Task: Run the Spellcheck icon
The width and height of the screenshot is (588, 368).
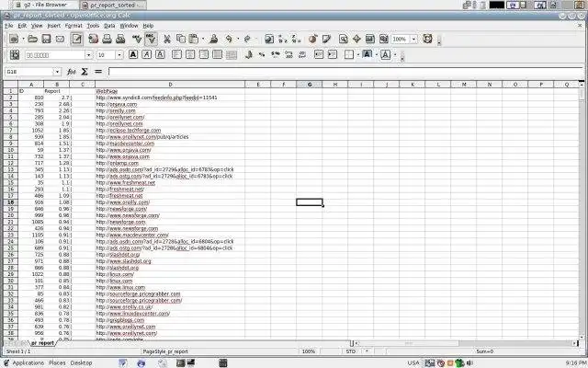Action: pos(137,39)
